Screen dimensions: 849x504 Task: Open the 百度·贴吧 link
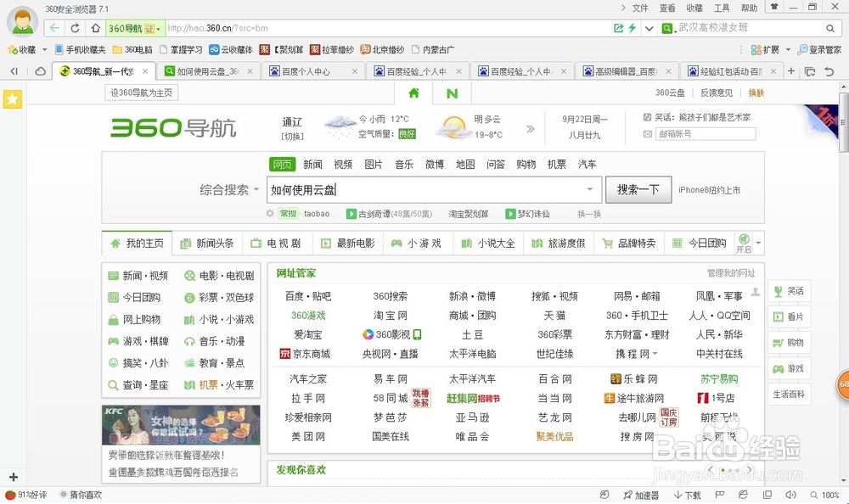[x=308, y=296]
